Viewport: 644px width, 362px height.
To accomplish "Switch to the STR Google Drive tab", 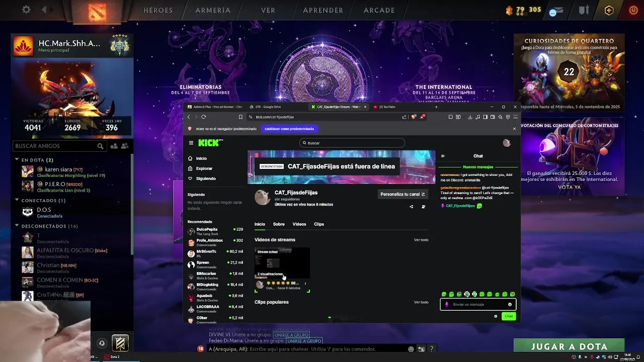I will (277, 107).
